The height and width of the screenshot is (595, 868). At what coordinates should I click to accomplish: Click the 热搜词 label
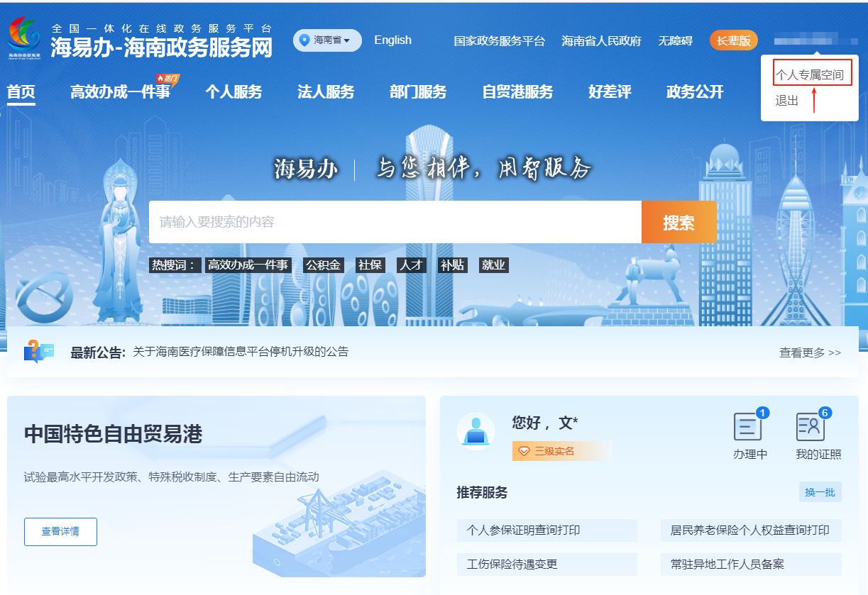pyautogui.click(x=175, y=265)
